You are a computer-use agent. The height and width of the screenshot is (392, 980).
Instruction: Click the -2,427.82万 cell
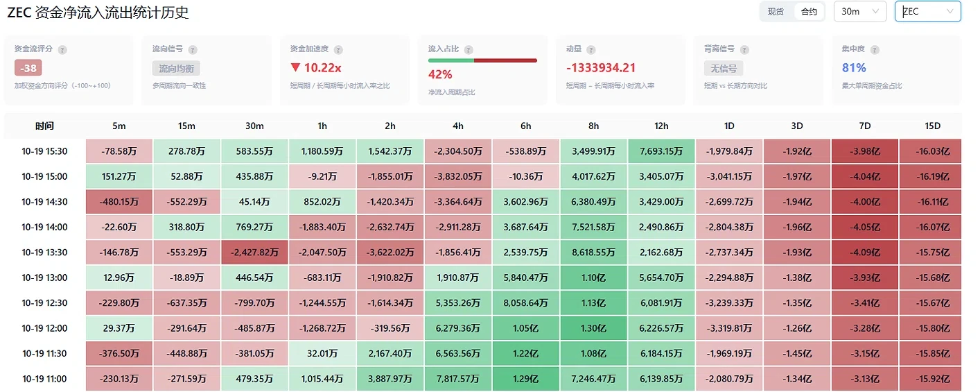pyautogui.click(x=254, y=253)
